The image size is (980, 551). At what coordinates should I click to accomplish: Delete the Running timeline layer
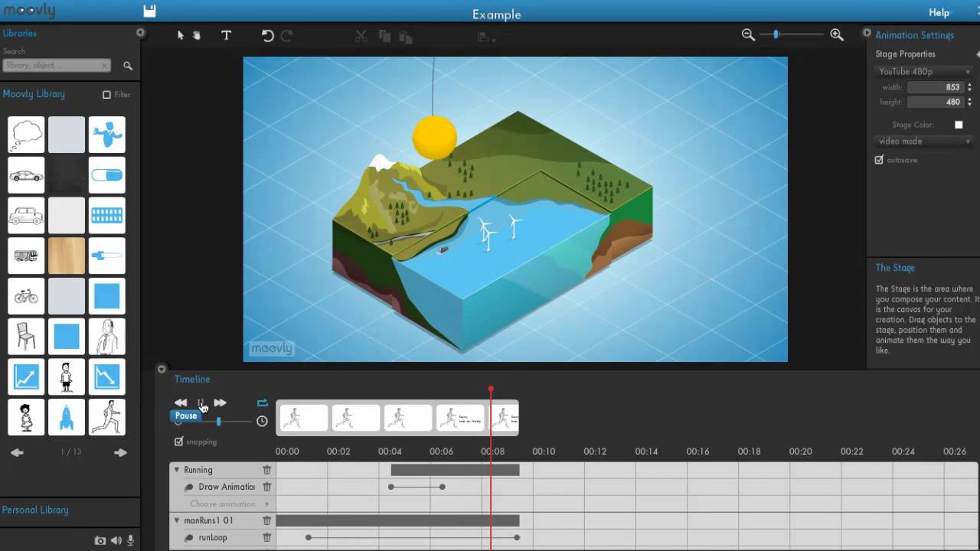(267, 470)
